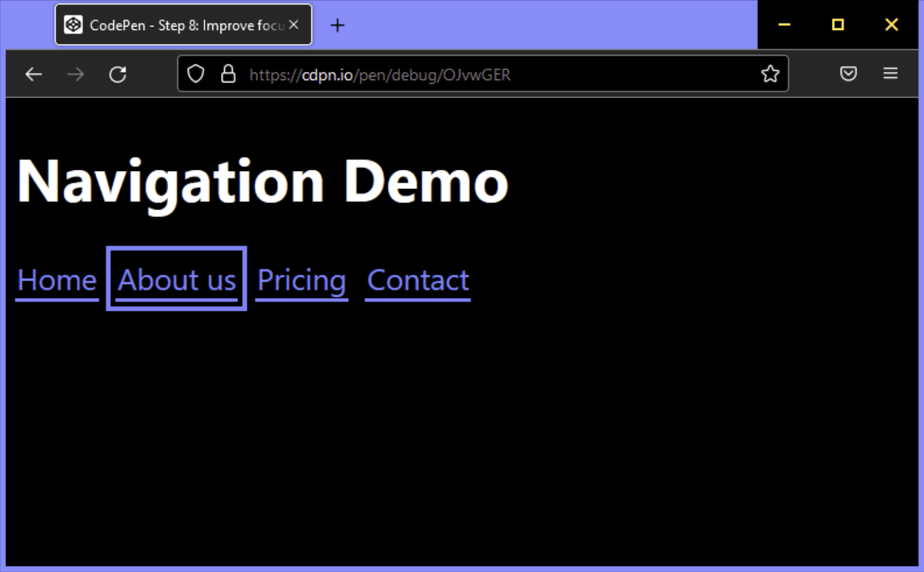
Task: Click the Navigation Demo heading
Action: point(263,179)
